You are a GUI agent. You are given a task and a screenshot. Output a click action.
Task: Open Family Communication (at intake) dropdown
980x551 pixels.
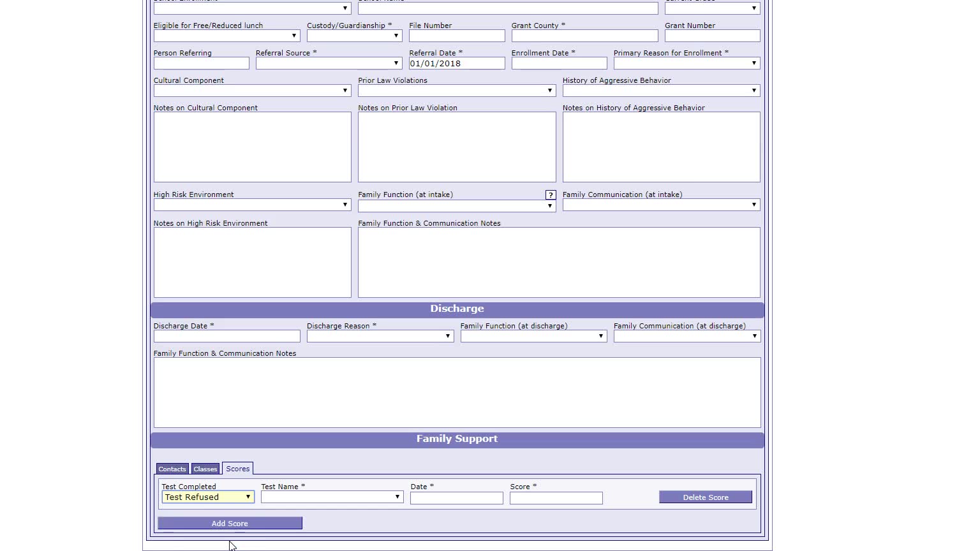coord(661,205)
